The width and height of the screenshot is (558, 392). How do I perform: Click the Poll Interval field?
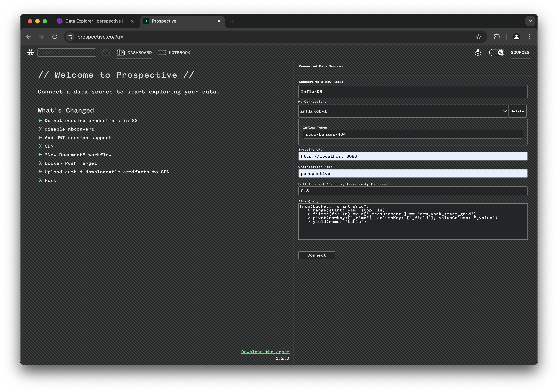coord(413,191)
